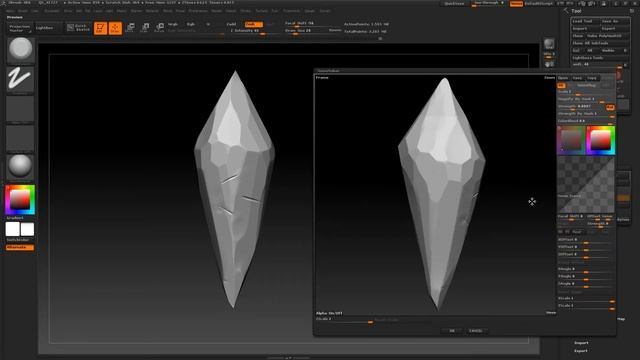The width and height of the screenshot is (640, 360).
Task: Click Make PolyMesh3D button
Action: pos(607,36)
